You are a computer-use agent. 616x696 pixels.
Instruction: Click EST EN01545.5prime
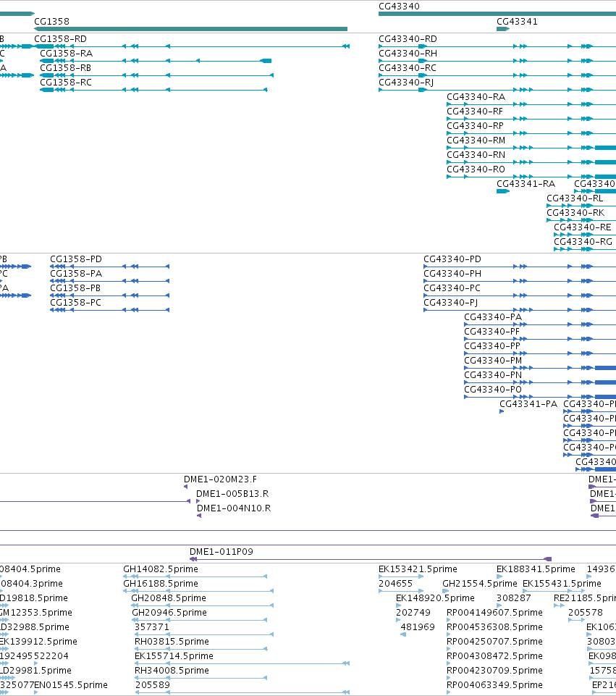coord(71,684)
